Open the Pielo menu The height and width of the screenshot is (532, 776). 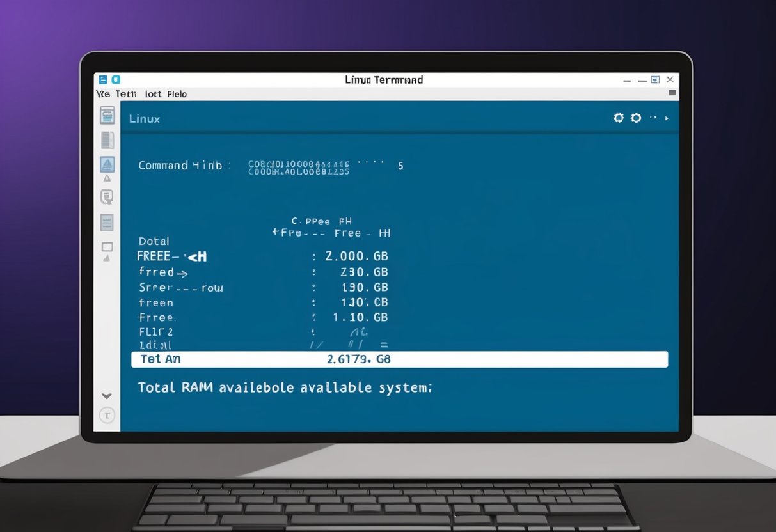coord(177,94)
